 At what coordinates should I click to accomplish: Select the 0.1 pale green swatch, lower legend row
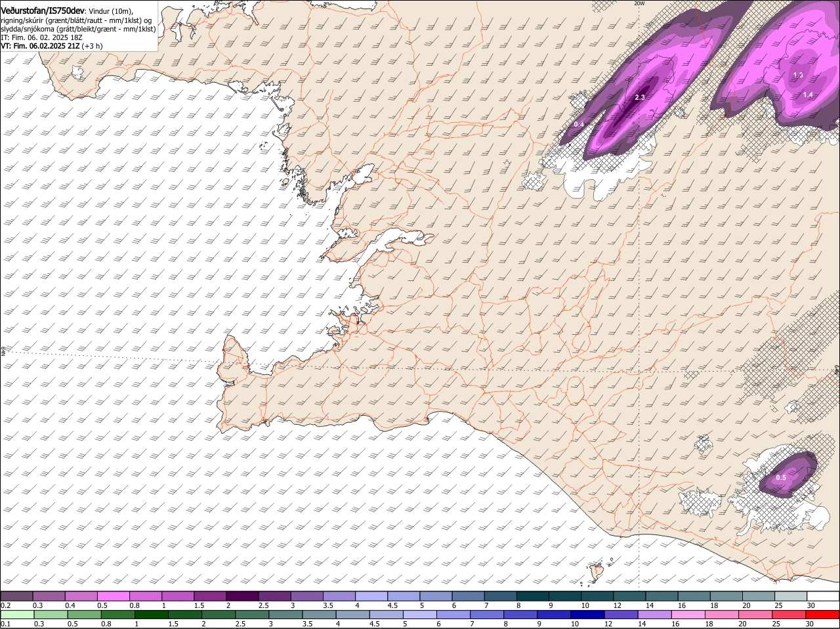[17, 615]
